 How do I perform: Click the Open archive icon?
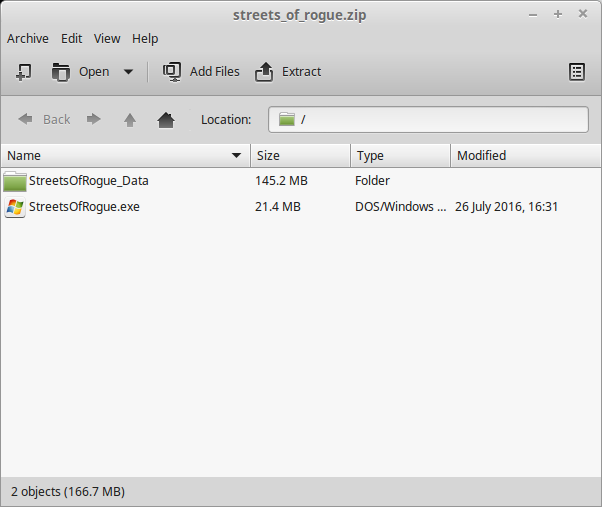pyautogui.click(x=61, y=72)
